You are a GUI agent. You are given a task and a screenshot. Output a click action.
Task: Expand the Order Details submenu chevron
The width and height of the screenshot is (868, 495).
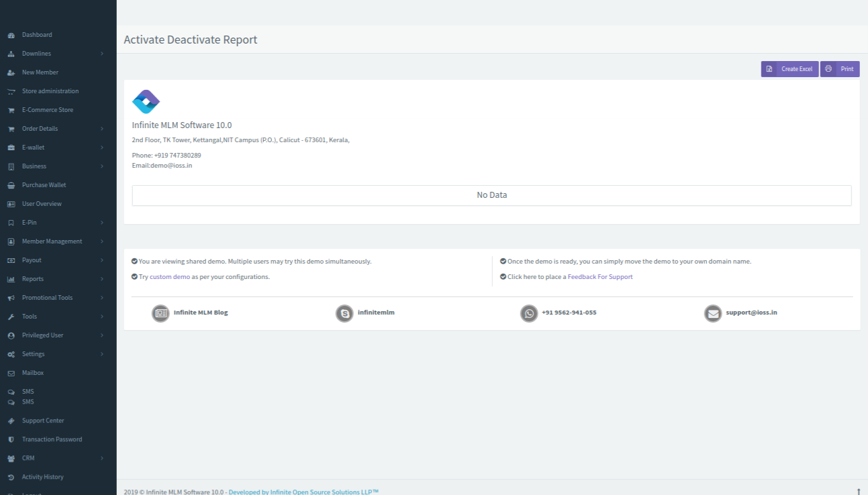(102, 129)
